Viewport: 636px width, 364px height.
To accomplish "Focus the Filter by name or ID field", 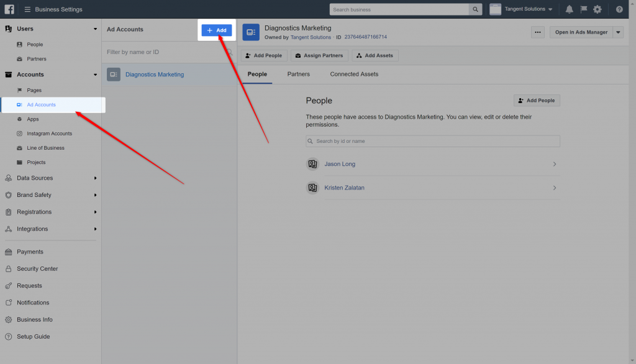I will coord(170,52).
